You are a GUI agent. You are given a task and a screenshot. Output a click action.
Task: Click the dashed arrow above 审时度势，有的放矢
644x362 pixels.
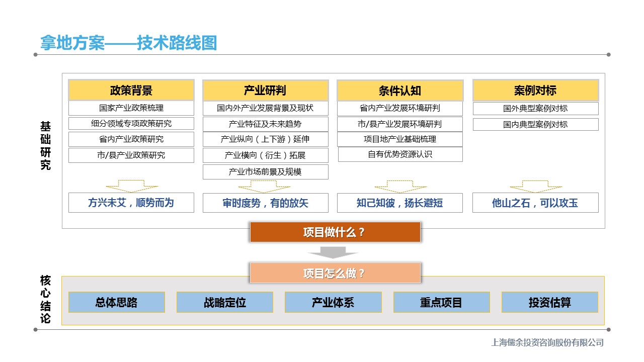[x=265, y=187]
